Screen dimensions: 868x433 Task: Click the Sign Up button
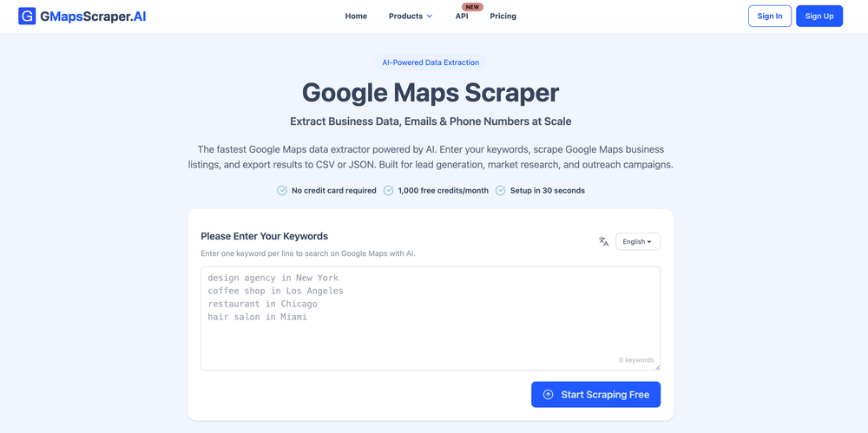[819, 16]
